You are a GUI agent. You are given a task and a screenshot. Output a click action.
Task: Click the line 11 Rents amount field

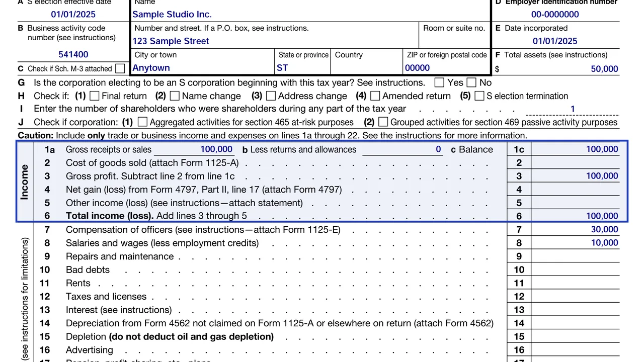576,283
